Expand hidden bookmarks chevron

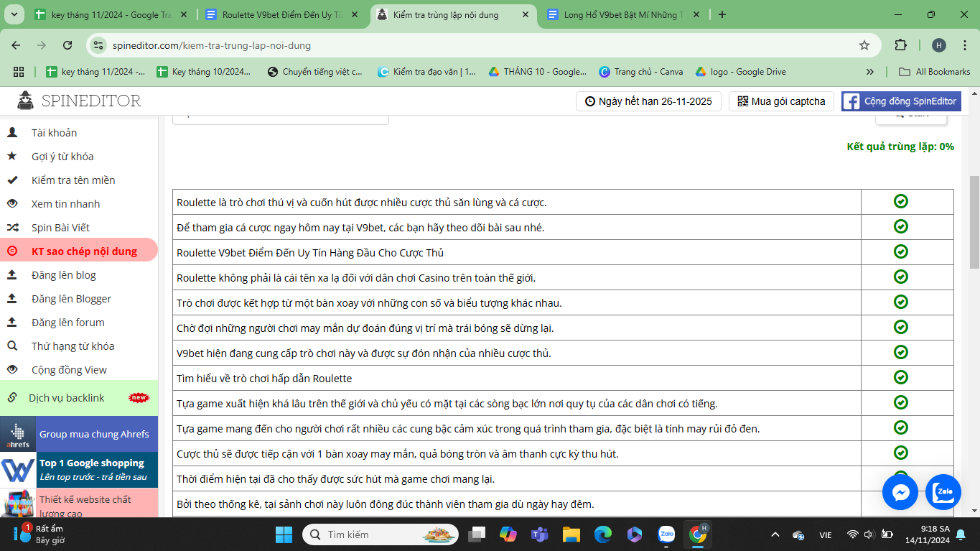(x=870, y=72)
